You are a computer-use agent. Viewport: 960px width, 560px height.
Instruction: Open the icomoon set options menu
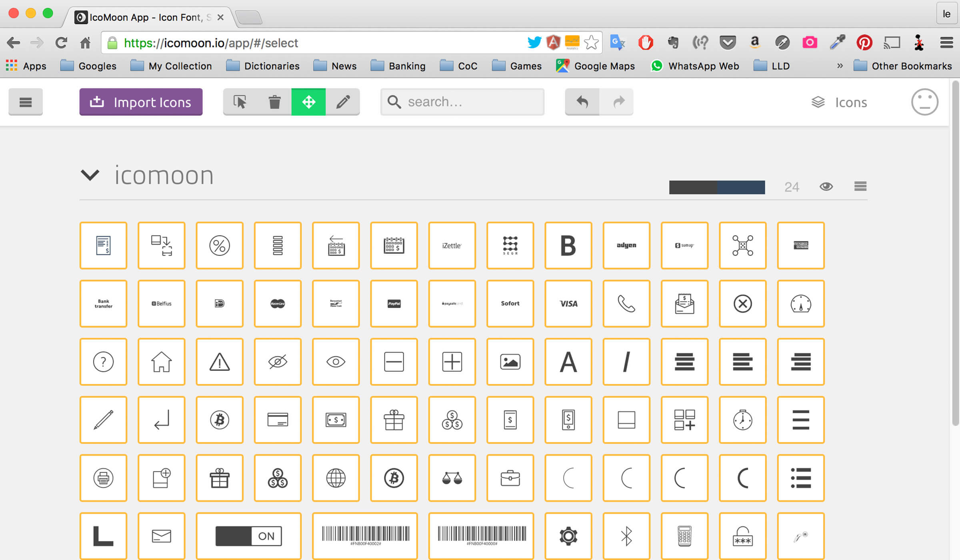(860, 186)
